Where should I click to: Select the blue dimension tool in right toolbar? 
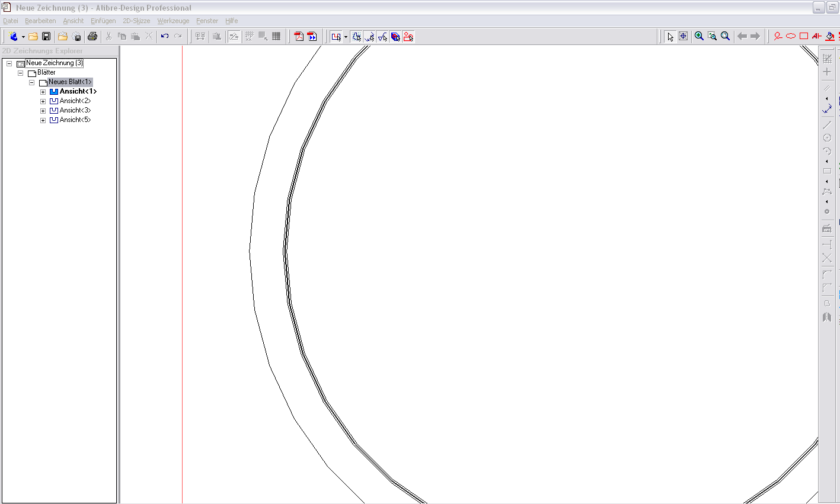[827, 109]
